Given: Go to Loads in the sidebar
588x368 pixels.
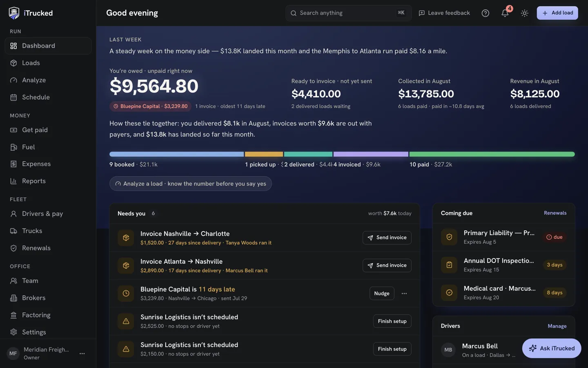Looking at the screenshot, I should pos(48,63).
